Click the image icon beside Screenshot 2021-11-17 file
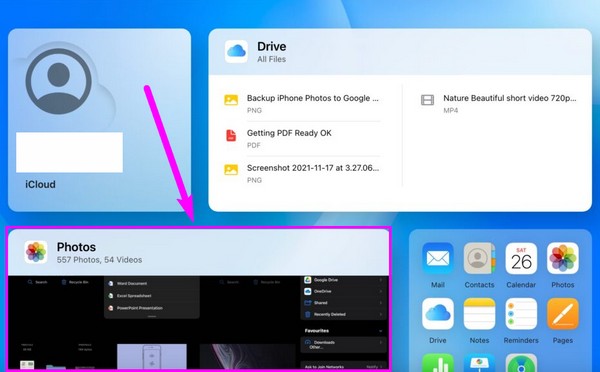 [231, 170]
